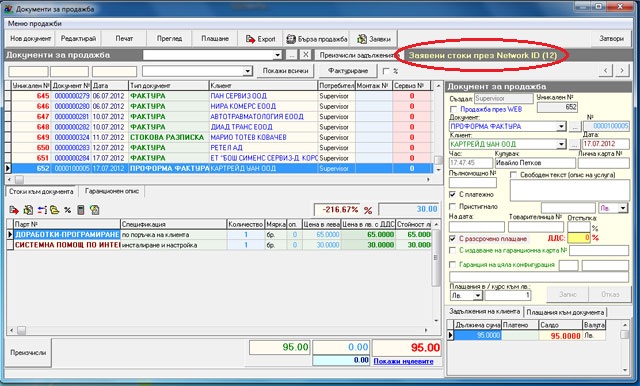Click the Плащане toolbar button
The image size is (640, 386).
click(x=215, y=39)
